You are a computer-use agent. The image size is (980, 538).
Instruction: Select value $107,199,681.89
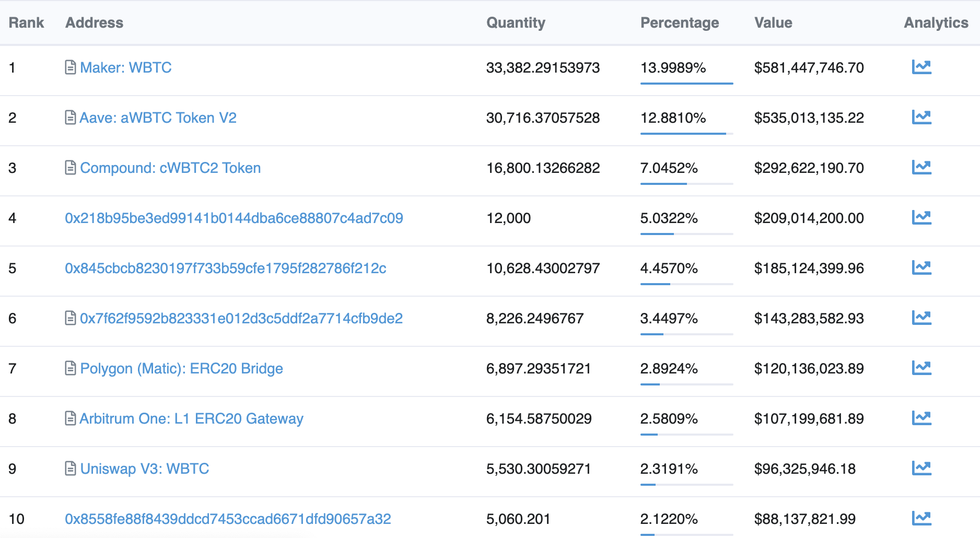click(809, 418)
